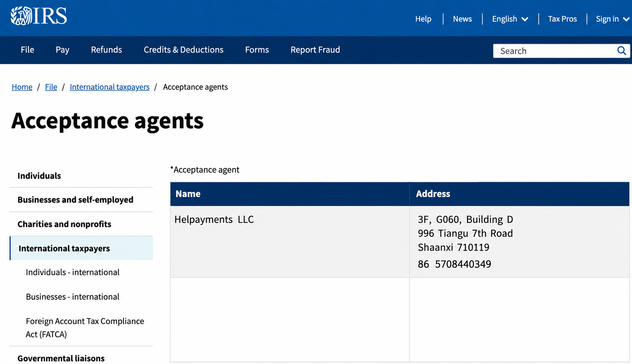Image resolution: width=632 pixels, height=364 pixels.
Task: Click the phone number 86 5708440349
Action: (454, 264)
